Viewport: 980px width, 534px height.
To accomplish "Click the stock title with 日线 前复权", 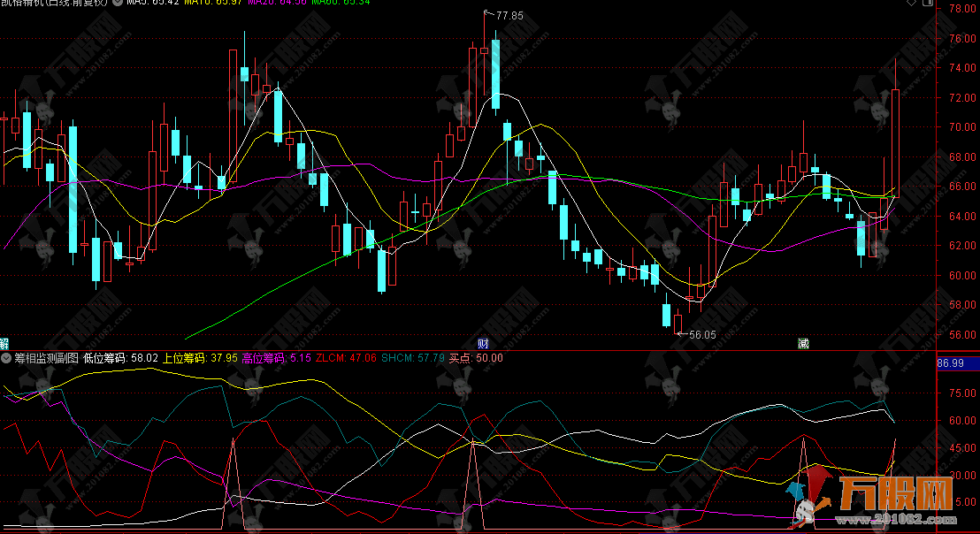I will click(x=53, y=4).
